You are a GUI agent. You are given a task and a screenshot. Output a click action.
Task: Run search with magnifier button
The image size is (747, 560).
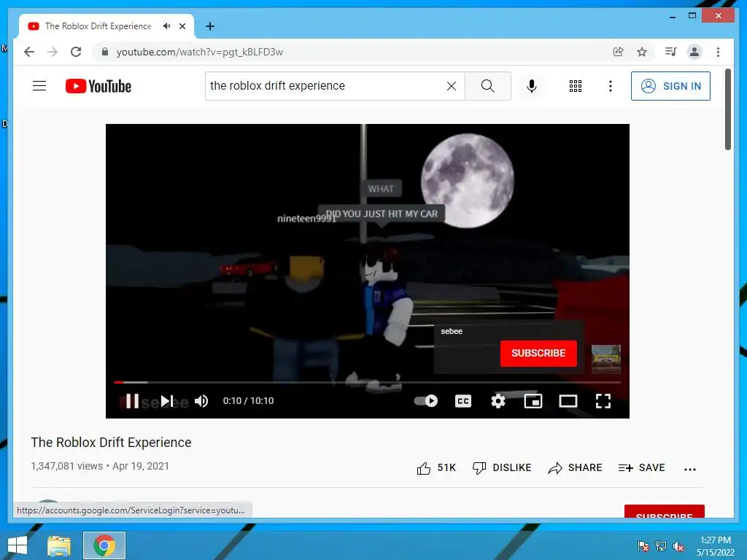[487, 86]
